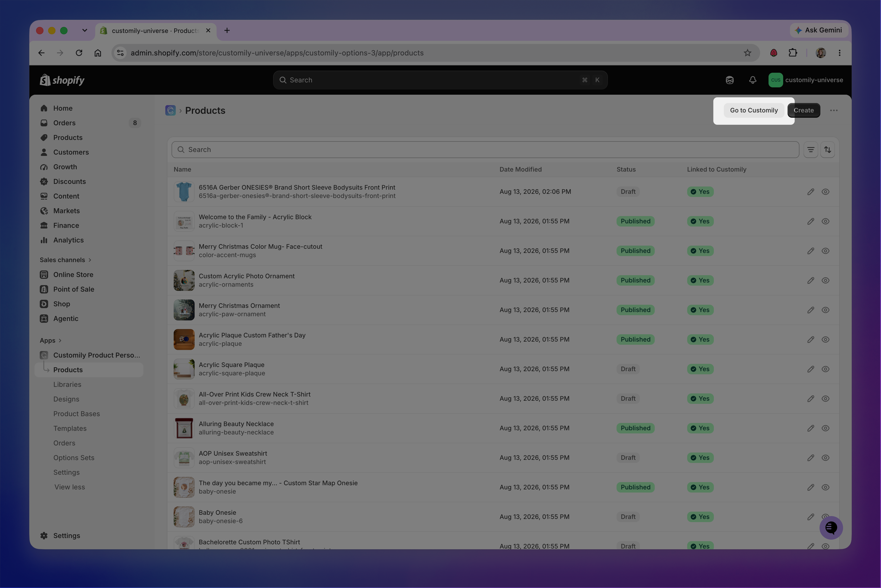Screen dimensions: 881x588
Task: Open the browser tab list dropdown
Action: click(x=84, y=30)
